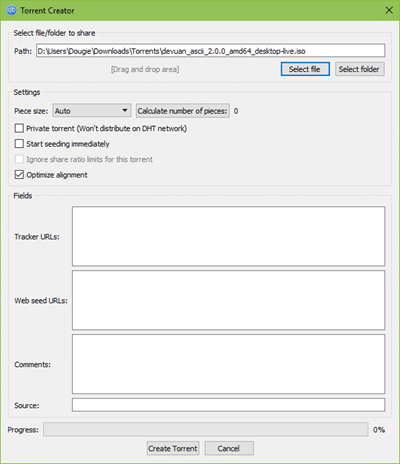Click Calculate number of pieces button
Screen dimensions: 400x464
[x=183, y=111]
